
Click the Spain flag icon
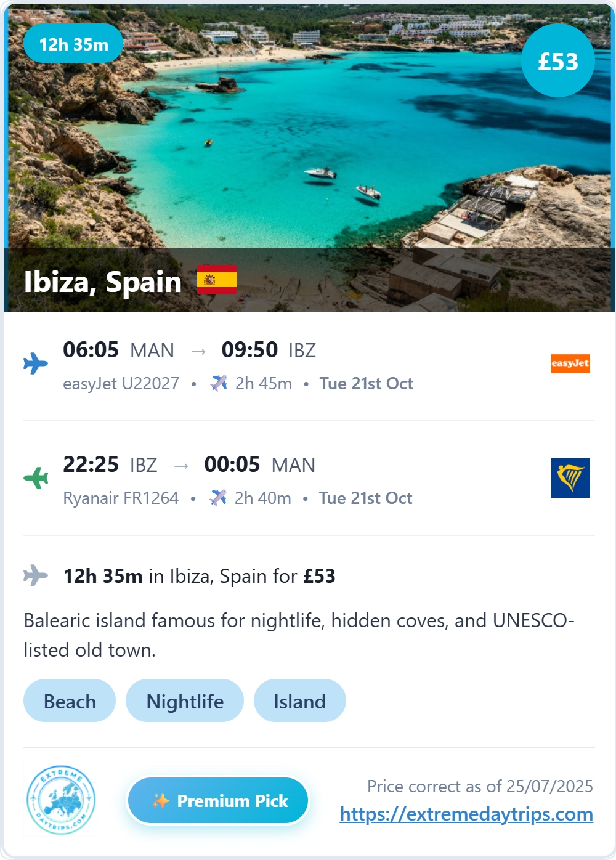[x=217, y=280]
